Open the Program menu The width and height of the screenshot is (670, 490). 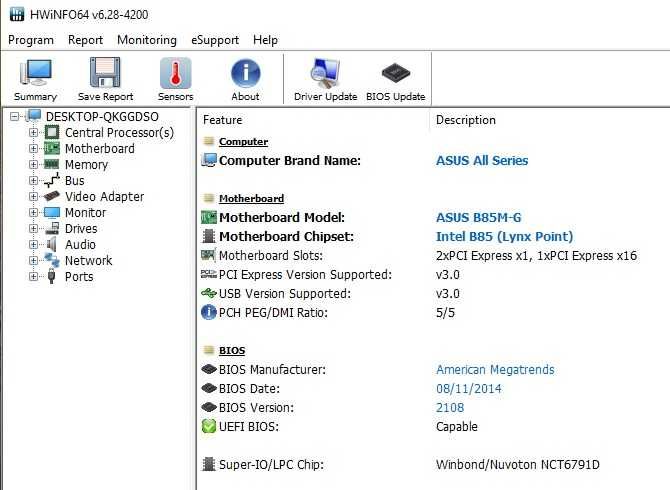[31, 40]
